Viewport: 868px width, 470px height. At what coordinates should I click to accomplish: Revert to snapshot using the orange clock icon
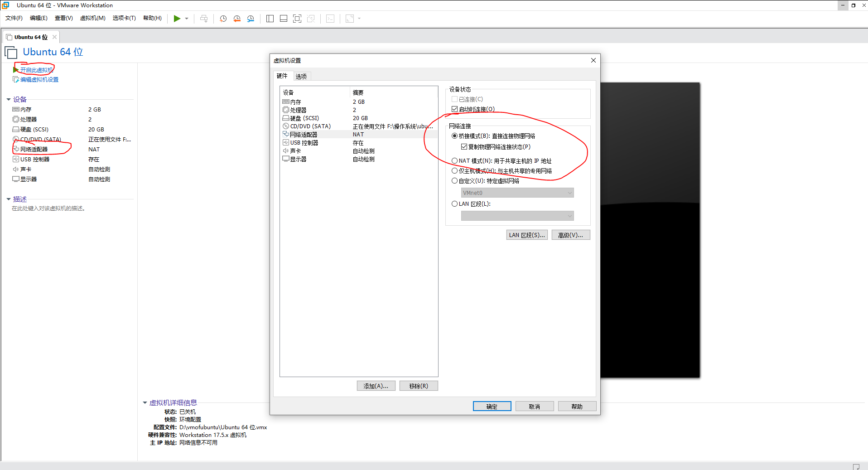(x=237, y=19)
